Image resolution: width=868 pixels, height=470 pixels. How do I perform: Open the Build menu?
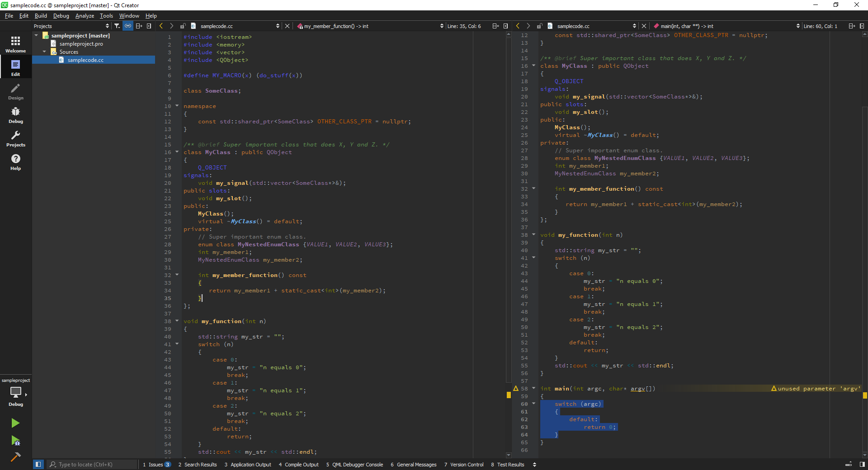[41, 16]
